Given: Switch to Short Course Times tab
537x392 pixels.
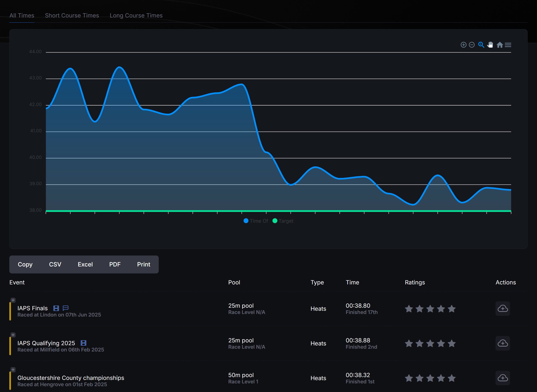Looking at the screenshot, I should coord(72,15).
